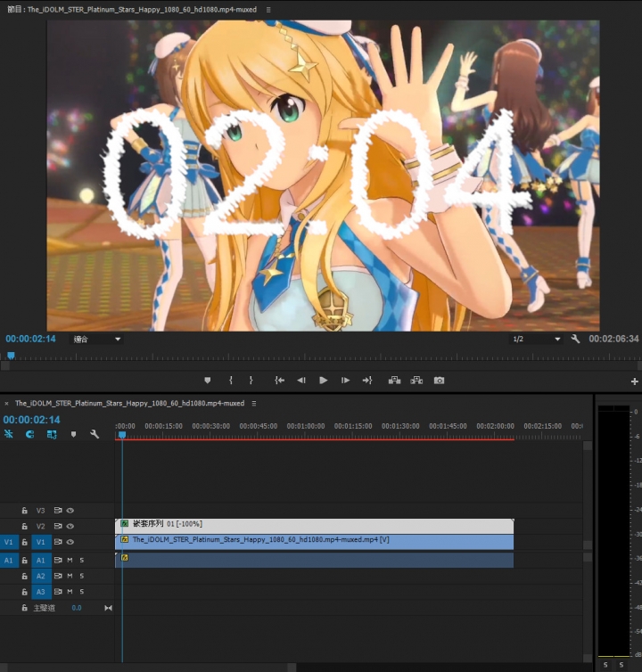Open zoom level dropdown 適合
The image size is (642, 672).
pos(96,340)
